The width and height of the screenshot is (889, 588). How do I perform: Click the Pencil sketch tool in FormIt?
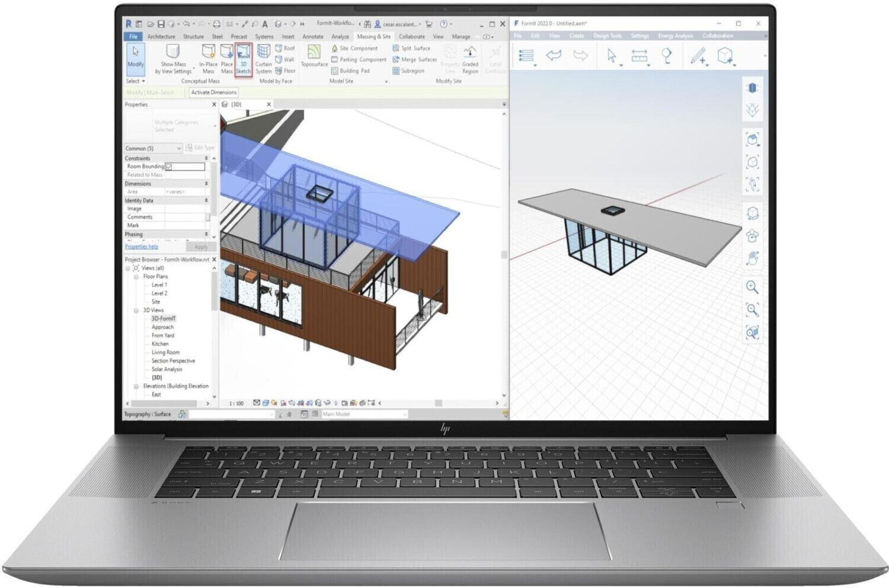tap(698, 56)
